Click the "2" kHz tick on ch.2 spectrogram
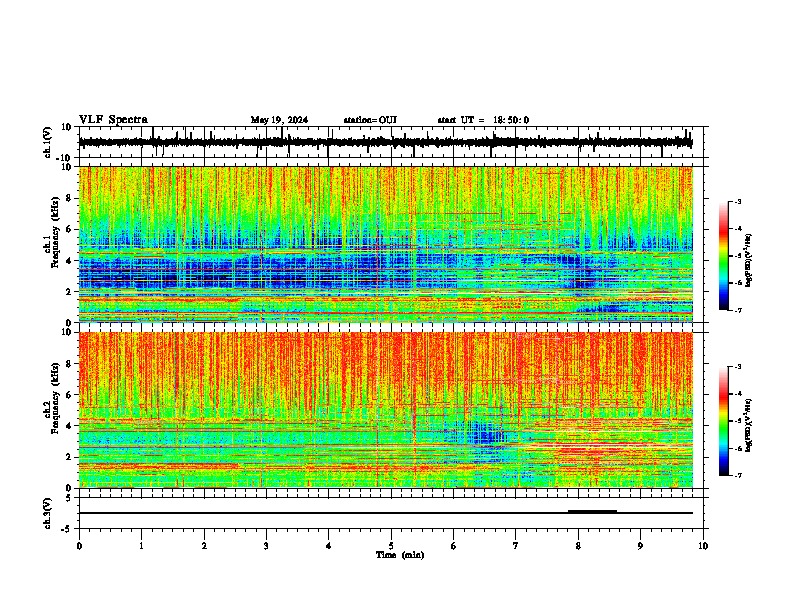Image resolution: width=792 pixels, height=612 pixels. 69,457
